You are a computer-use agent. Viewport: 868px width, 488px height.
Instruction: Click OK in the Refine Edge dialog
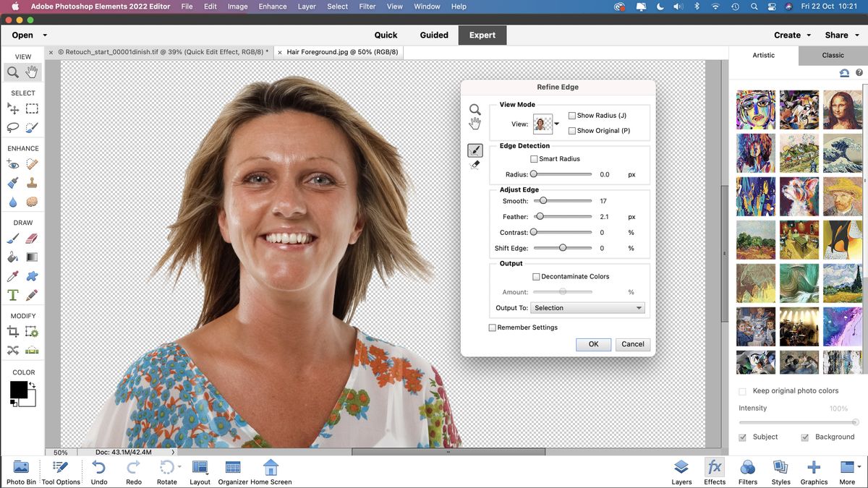[x=593, y=344]
